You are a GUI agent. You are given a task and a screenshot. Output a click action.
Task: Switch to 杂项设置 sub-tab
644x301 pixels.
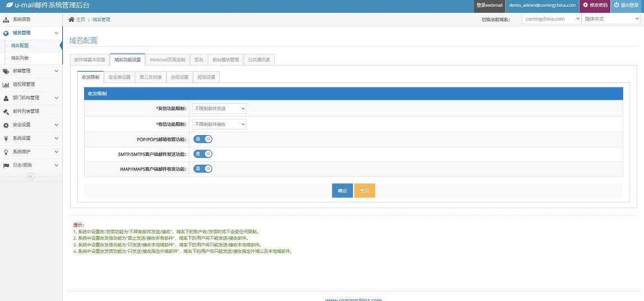(x=179, y=77)
